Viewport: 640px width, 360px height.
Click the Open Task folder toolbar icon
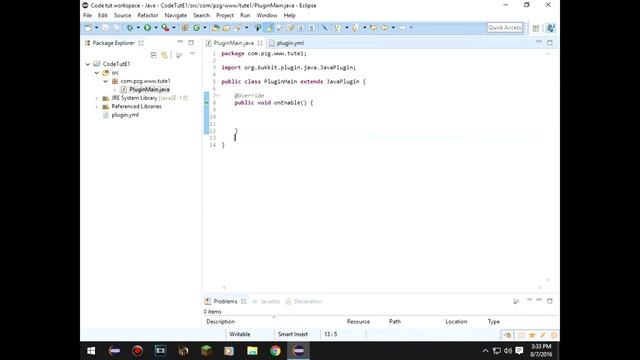point(226,28)
